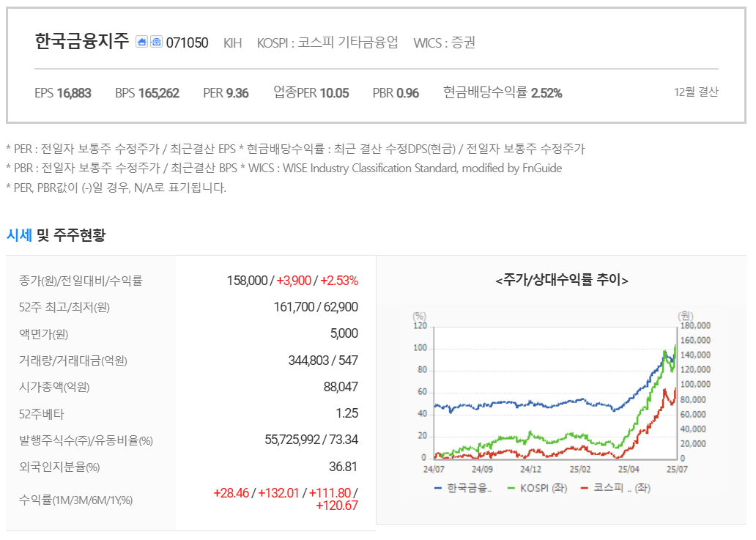The height and width of the screenshot is (540, 756).
Task: Click the 52주베타 row label
Action: [x=42, y=414]
